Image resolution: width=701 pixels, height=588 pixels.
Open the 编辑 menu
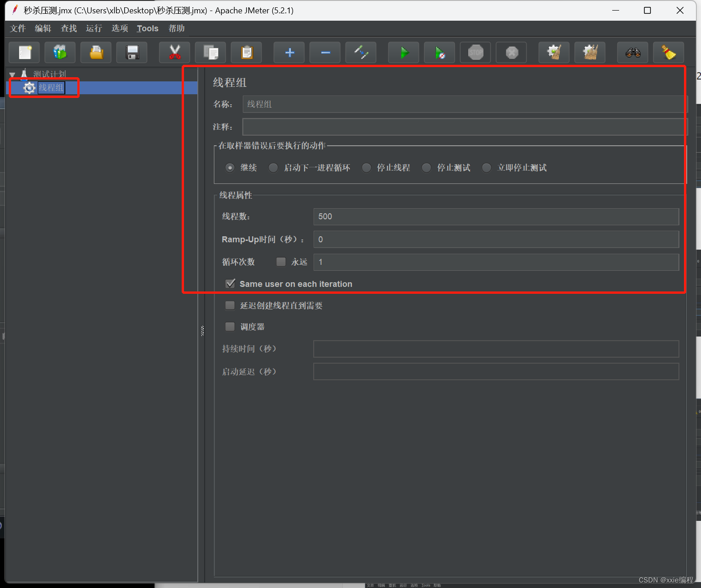click(43, 29)
